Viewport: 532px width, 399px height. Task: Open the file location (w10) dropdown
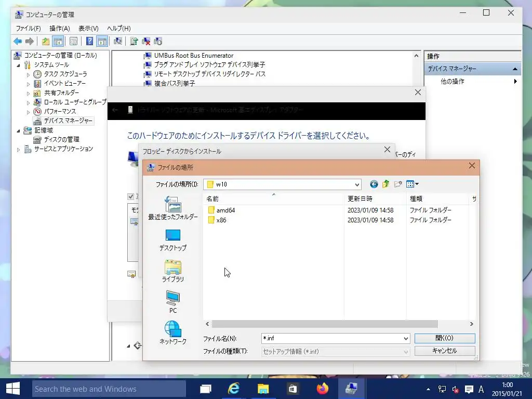[x=357, y=184]
